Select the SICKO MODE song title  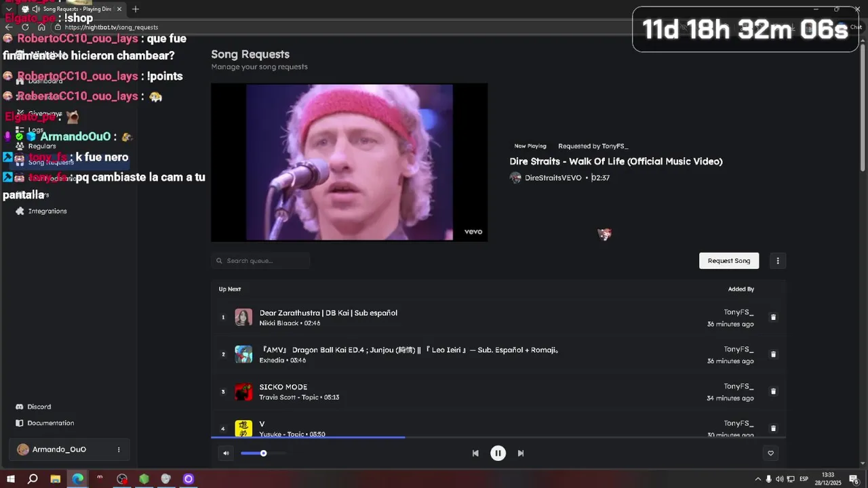[283, 386]
